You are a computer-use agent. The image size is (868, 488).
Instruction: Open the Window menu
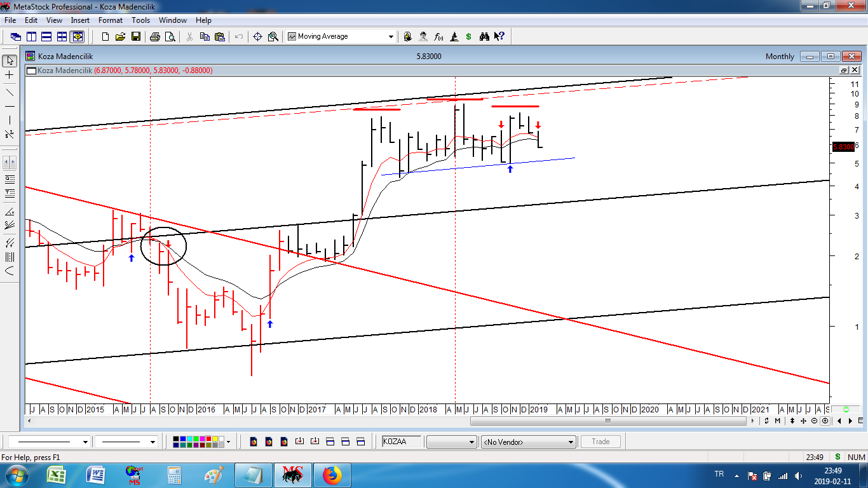point(173,20)
